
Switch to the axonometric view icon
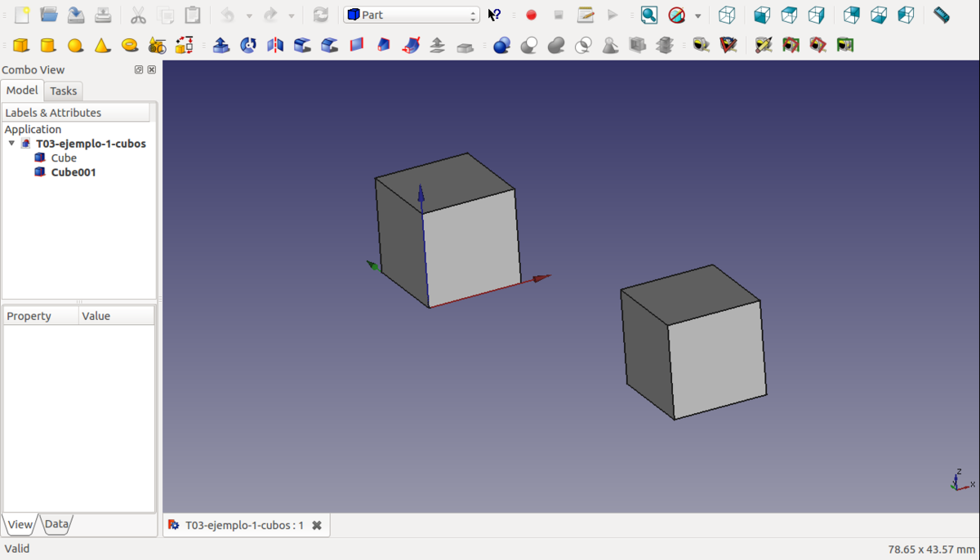pyautogui.click(x=726, y=15)
